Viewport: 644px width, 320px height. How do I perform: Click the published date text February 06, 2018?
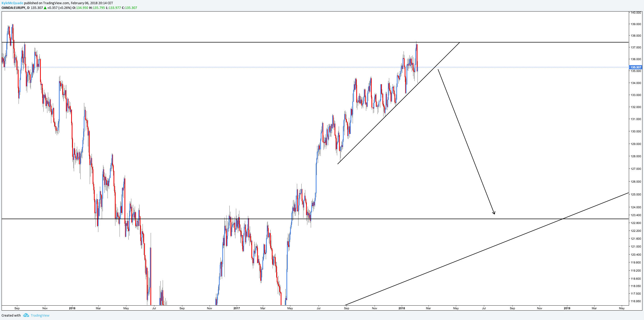pyautogui.click(x=84, y=3)
